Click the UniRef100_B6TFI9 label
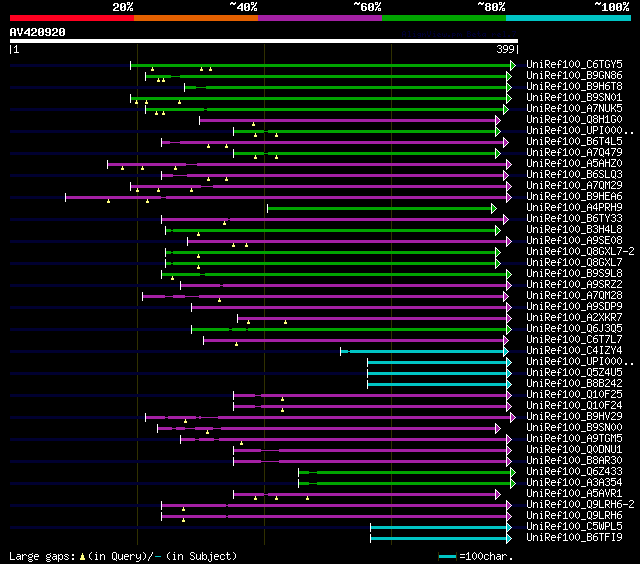The image size is (640, 564). pos(574,538)
